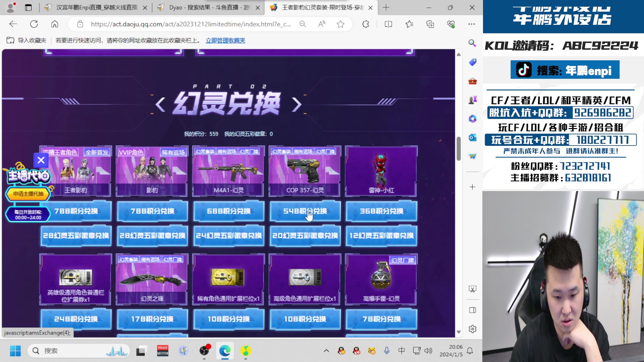Click 12幻灵五彩徽章兑换 button

point(381,236)
